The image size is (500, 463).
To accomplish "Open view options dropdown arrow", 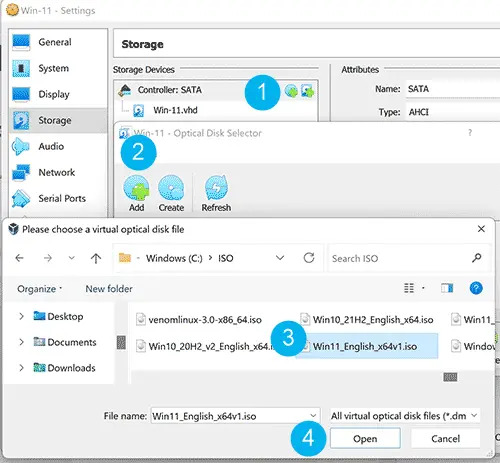I will click(x=423, y=288).
